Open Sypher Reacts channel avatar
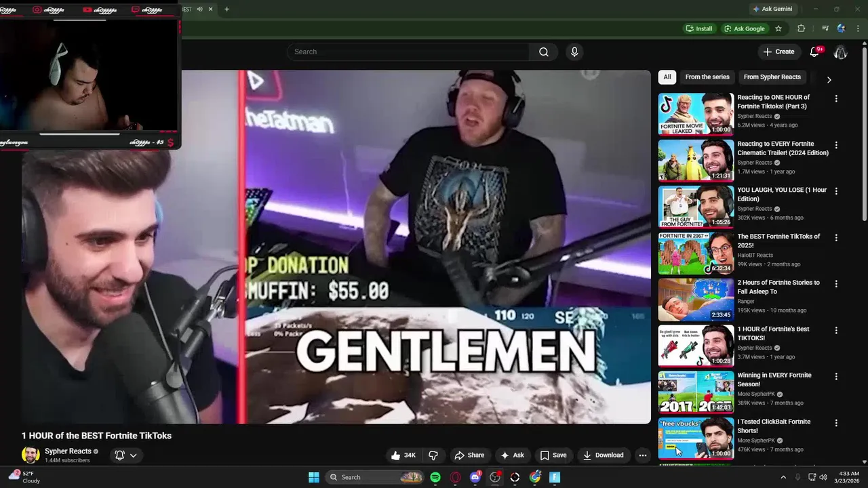The width and height of the screenshot is (868, 488). 31,455
